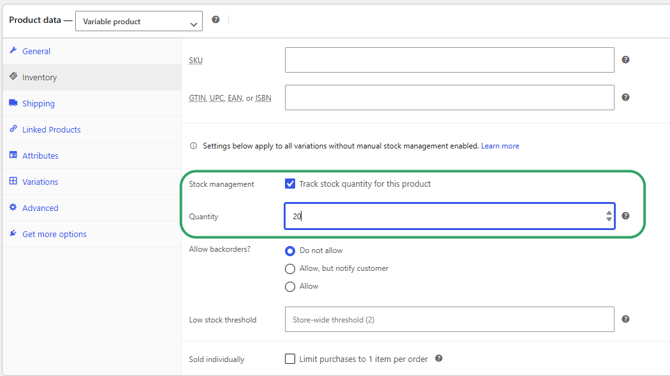This screenshot has width=670, height=376.
Task: Open the Linked Products tab
Action: (x=92, y=129)
